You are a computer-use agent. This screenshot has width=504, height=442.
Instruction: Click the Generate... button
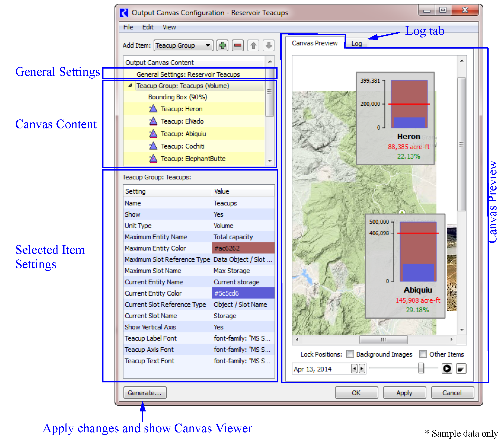pos(145,393)
